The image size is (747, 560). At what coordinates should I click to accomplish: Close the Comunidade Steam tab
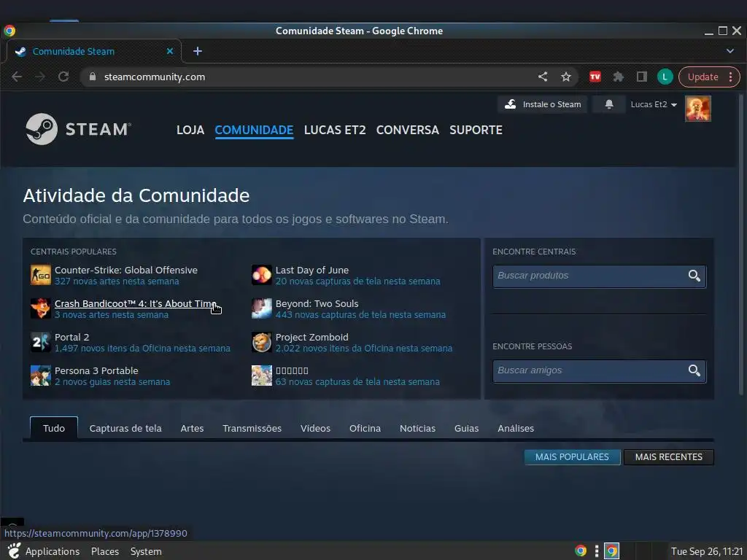pos(169,51)
